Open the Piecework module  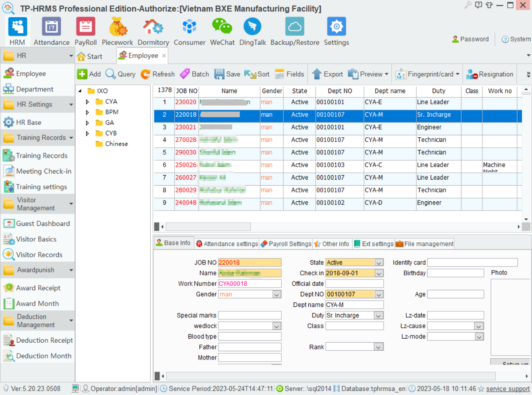tap(117, 31)
